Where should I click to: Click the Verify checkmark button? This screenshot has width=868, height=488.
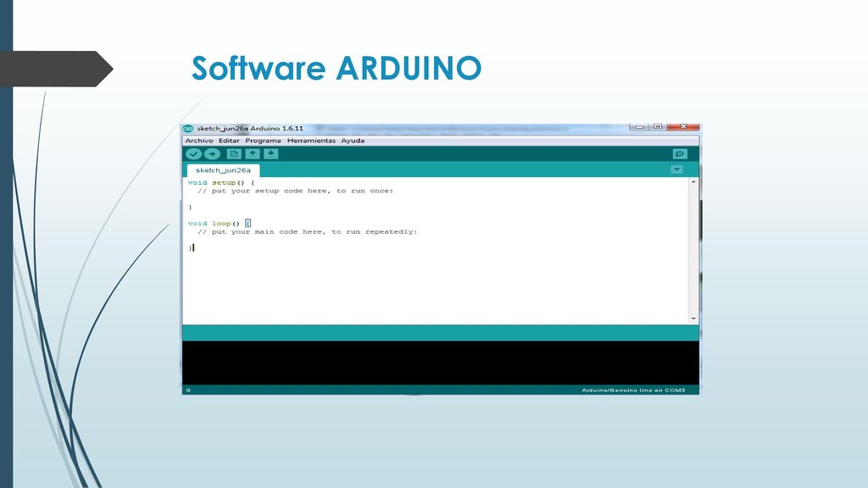[x=193, y=154]
